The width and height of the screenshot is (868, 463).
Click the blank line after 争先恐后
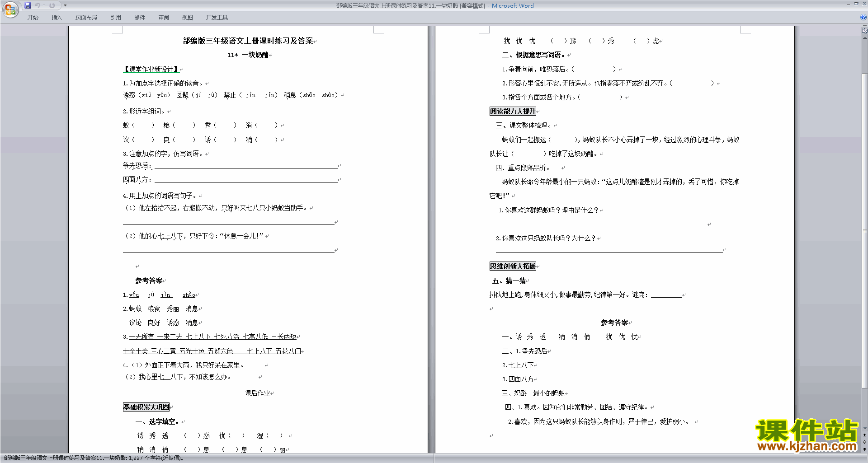pyautogui.click(x=246, y=166)
